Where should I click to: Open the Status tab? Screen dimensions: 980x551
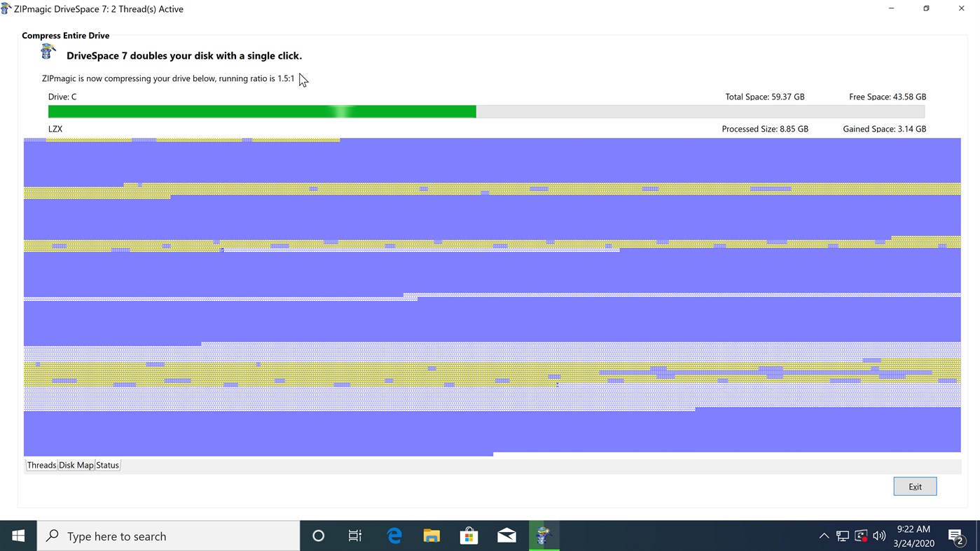(x=106, y=465)
